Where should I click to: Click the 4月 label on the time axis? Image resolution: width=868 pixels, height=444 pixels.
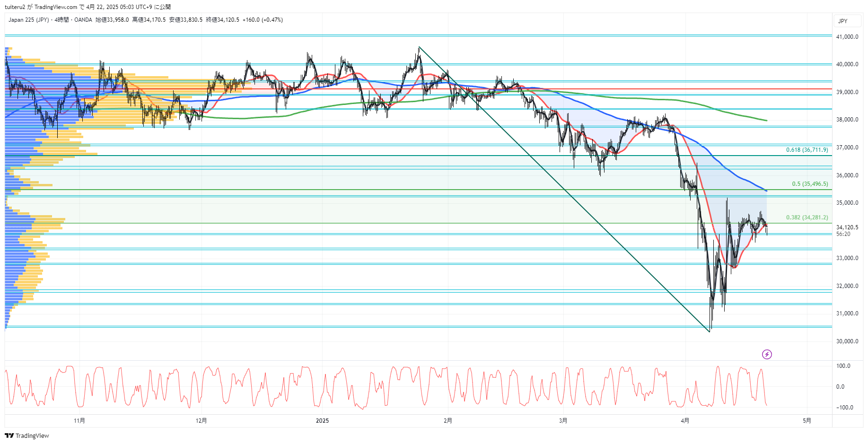coord(685,420)
